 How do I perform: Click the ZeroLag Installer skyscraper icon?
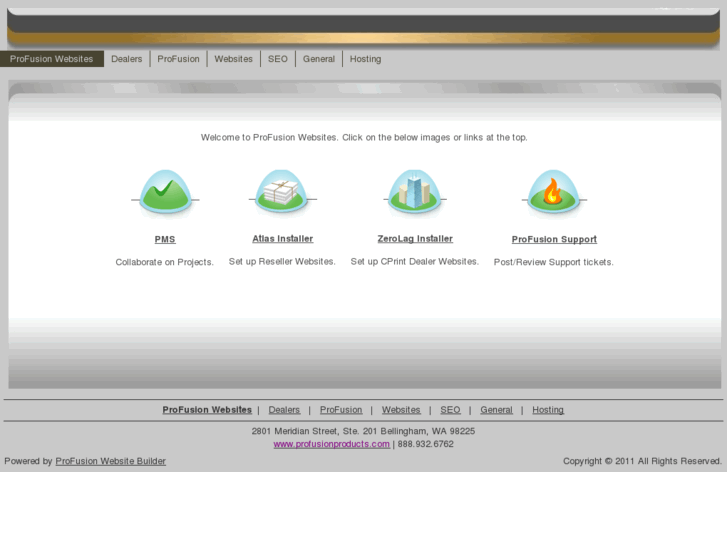(415, 192)
